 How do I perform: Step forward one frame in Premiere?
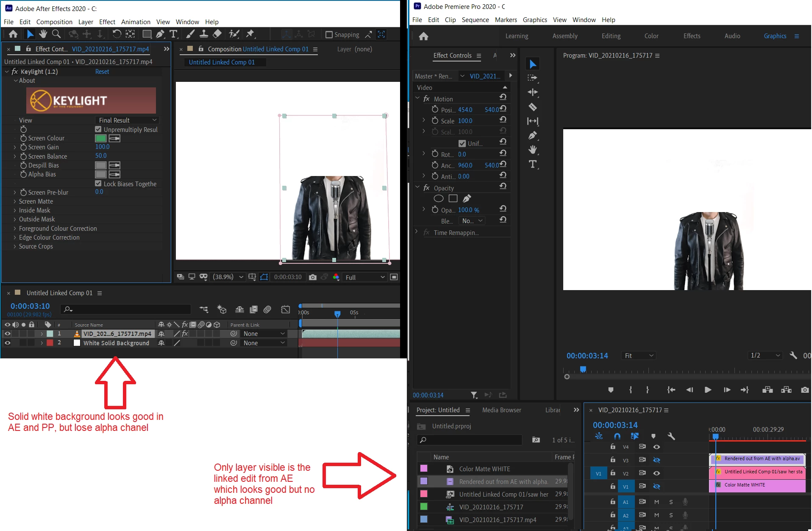[x=726, y=390]
